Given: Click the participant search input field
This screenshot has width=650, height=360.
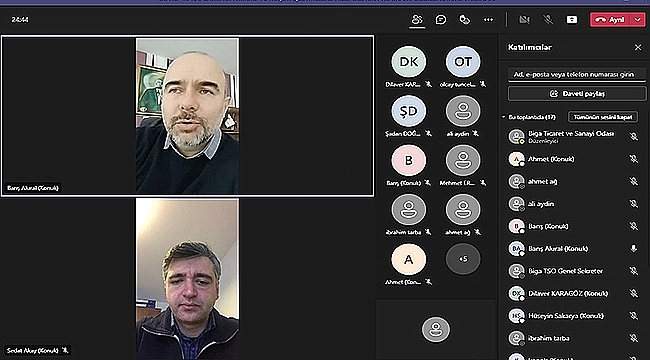Looking at the screenshot, I should (577, 75).
